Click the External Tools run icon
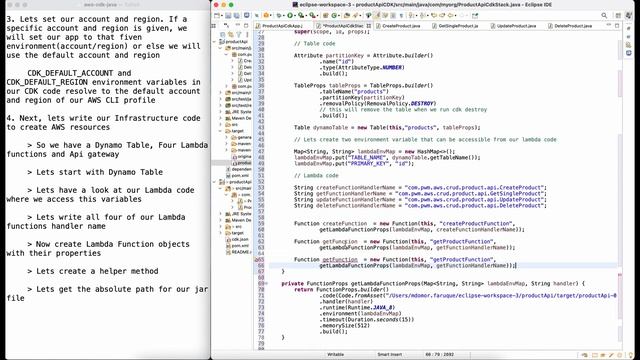640x360 pixels. (x=312, y=16)
